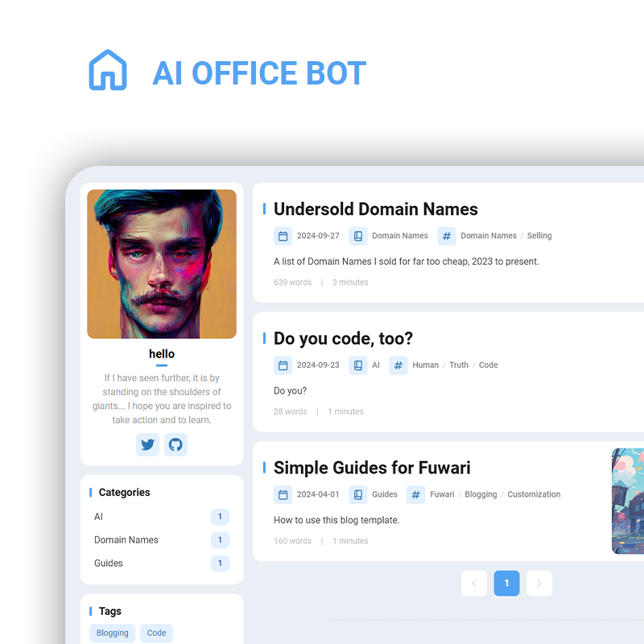This screenshot has width=644, height=644.
Task: Open the Undersold Domain Names post
Action: pos(376,209)
